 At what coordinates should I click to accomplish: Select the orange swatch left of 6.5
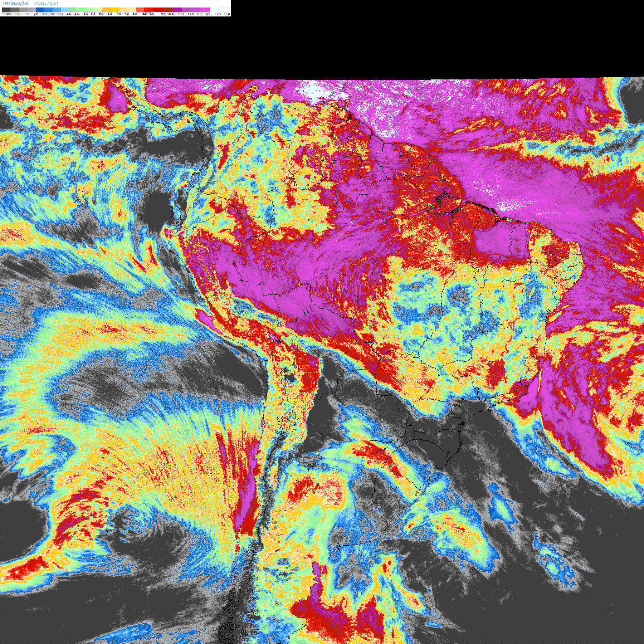click(x=106, y=10)
